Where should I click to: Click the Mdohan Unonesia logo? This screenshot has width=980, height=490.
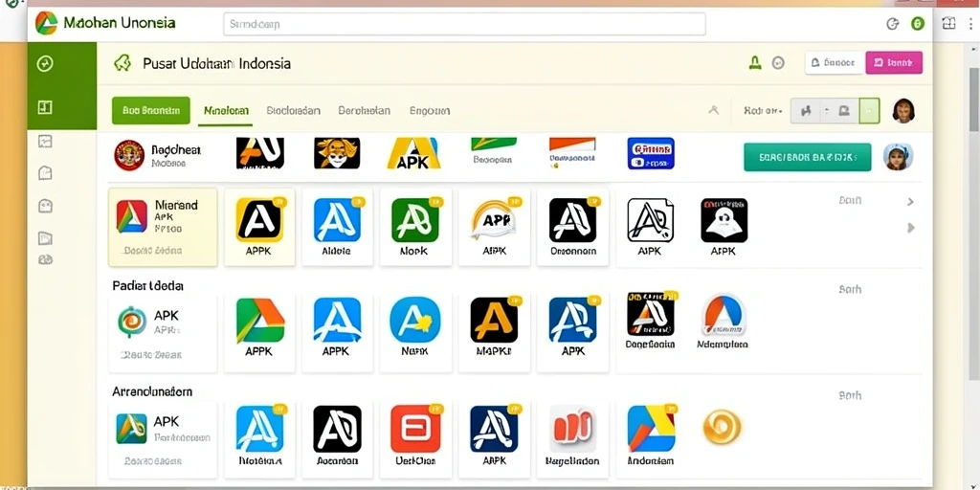point(46,23)
